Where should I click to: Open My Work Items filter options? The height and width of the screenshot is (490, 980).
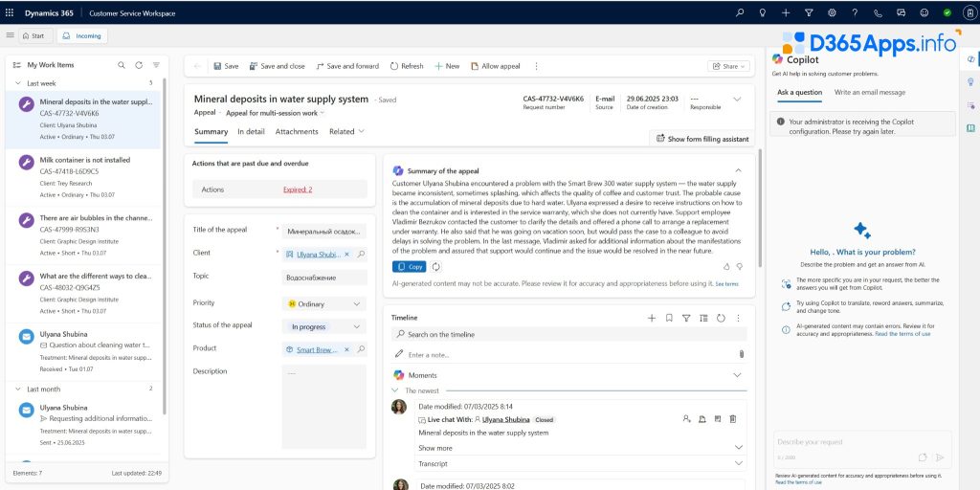coord(156,65)
